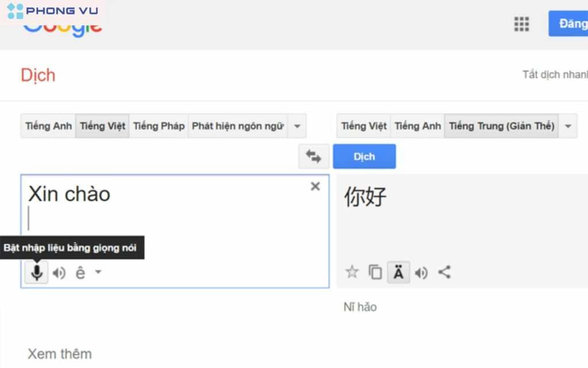Listen to the Chinese translation with the speaker icon
The height and width of the screenshot is (368, 588).
[421, 273]
